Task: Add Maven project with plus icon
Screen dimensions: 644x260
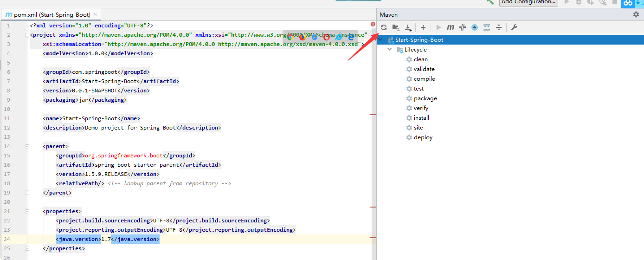Action: (423, 27)
